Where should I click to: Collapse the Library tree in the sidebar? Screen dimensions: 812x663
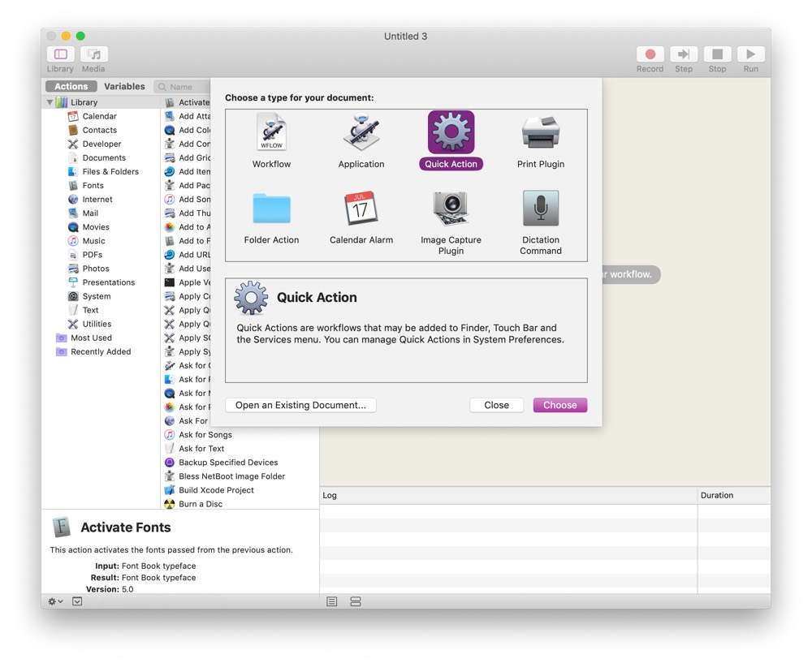[x=50, y=101]
